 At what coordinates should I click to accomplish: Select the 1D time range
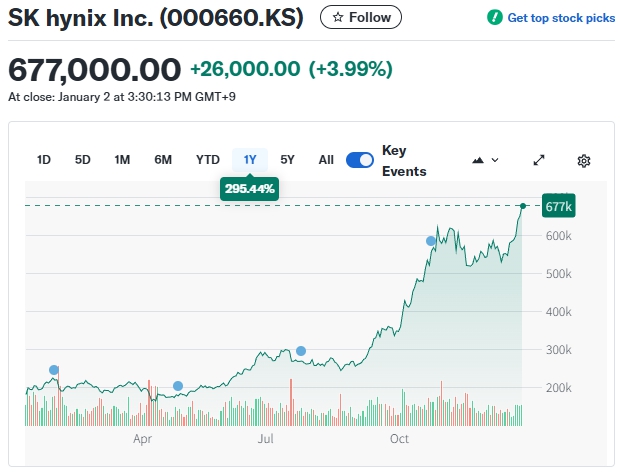44,160
